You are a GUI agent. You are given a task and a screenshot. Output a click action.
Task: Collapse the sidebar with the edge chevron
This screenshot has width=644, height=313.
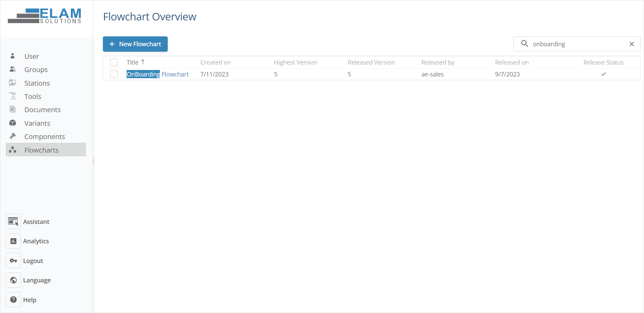click(93, 162)
